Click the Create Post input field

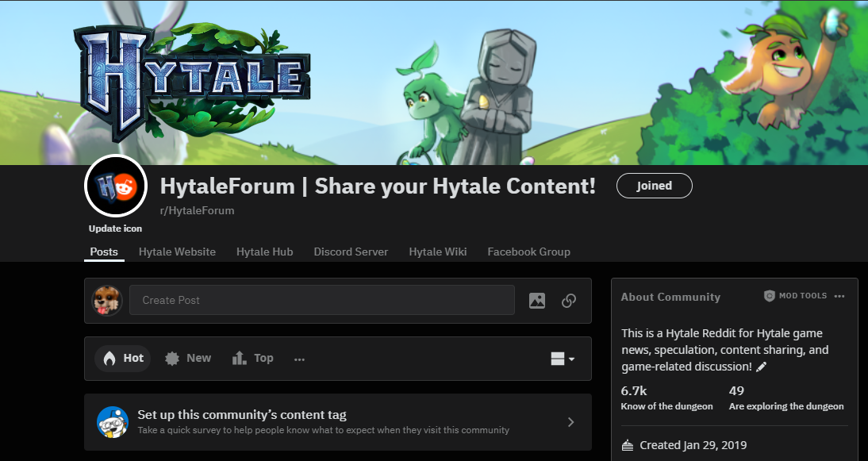322,300
